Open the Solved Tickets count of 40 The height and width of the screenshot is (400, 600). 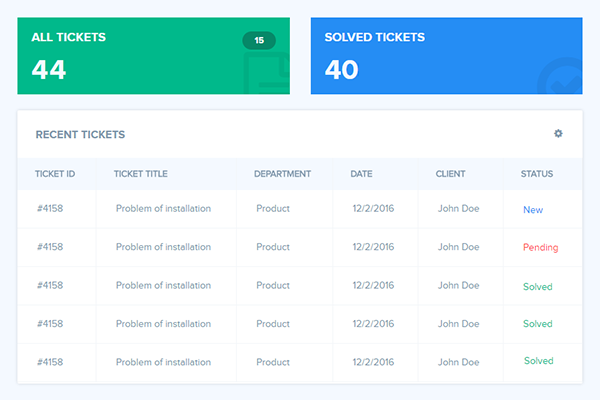click(x=341, y=70)
